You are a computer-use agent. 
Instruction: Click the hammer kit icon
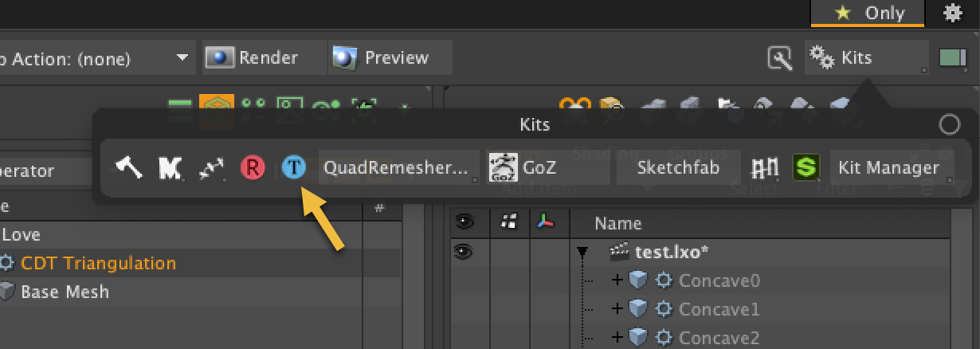129,167
